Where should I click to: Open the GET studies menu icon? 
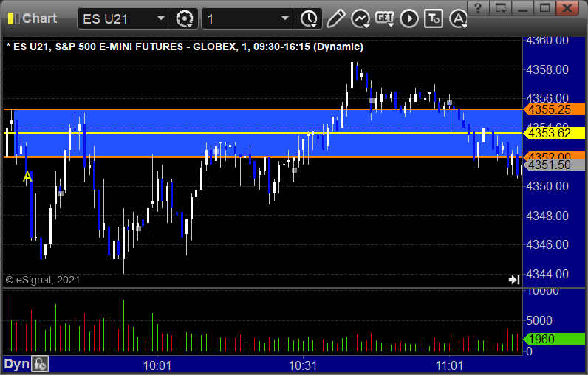tap(385, 18)
